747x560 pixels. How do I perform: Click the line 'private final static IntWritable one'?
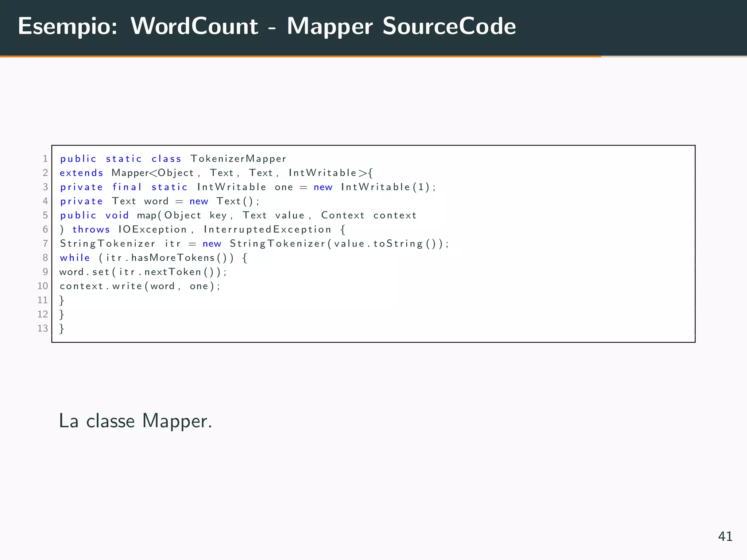(x=248, y=187)
